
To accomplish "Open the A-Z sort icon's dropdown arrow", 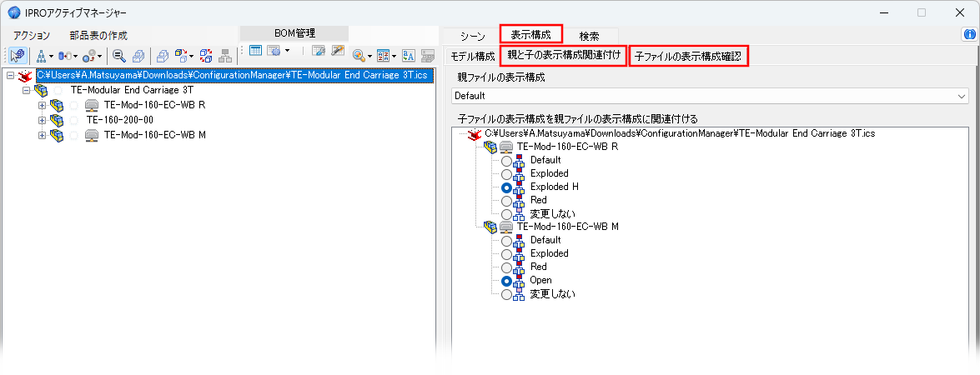I will point(394,56).
